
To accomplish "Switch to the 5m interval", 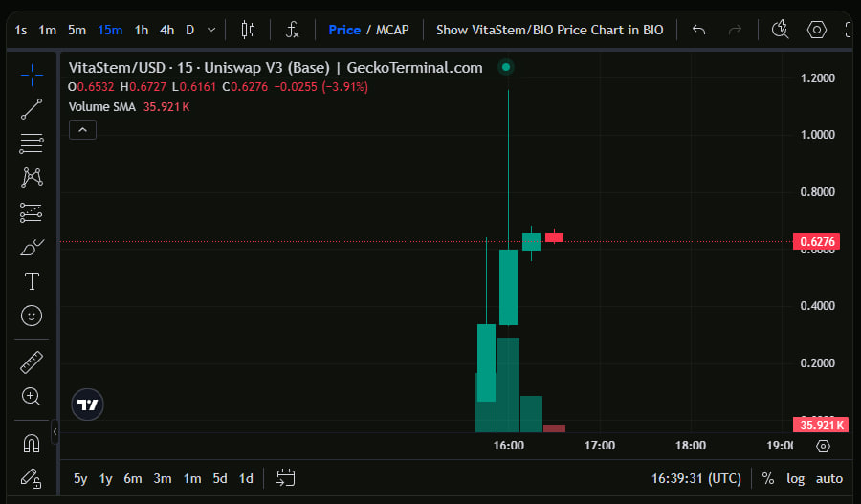I will [77, 30].
